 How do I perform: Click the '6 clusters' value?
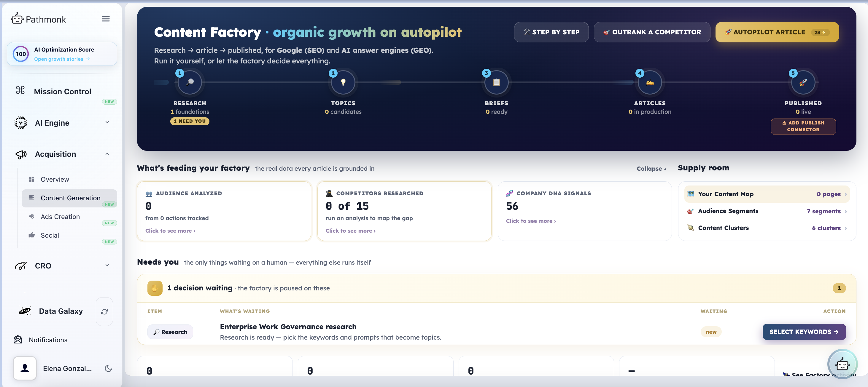tap(826, 228)
